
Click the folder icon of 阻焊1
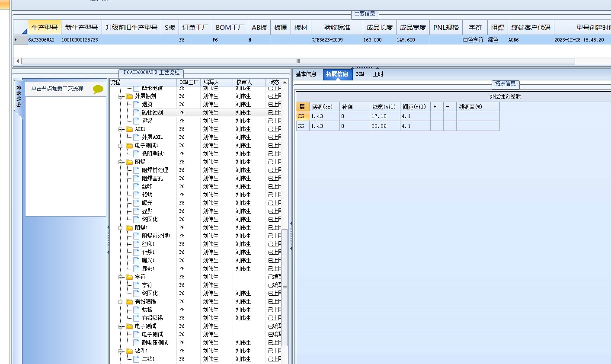point(129,228)
